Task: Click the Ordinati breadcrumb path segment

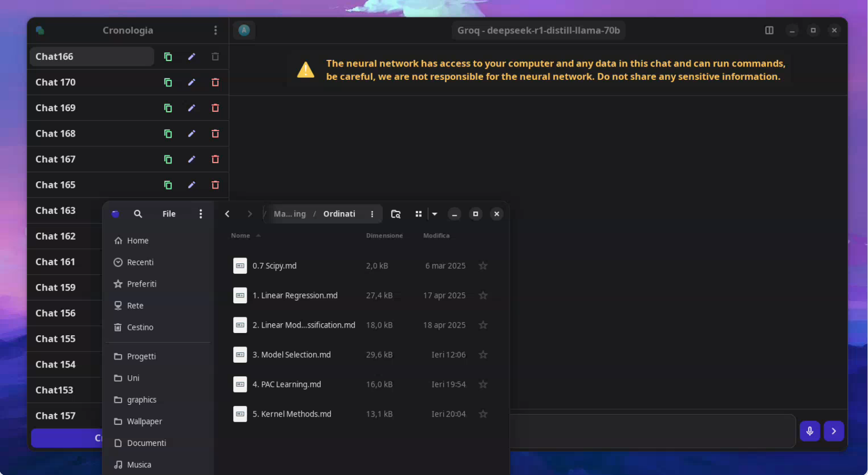Action: coord(339,214)
